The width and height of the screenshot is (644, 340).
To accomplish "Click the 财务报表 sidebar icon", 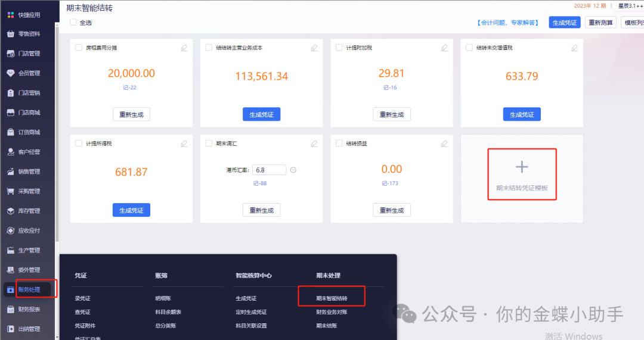I will (x=11, y=309).
